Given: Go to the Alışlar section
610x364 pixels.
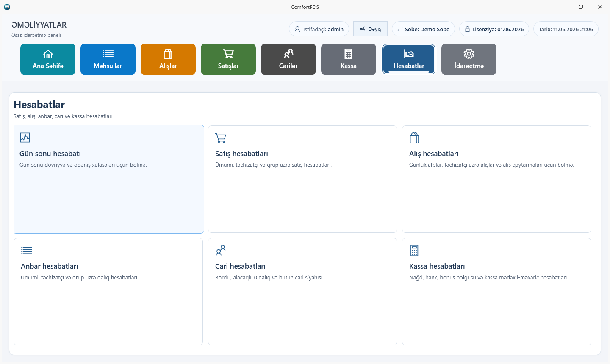Looking at the screenshot, I should 168,60.
